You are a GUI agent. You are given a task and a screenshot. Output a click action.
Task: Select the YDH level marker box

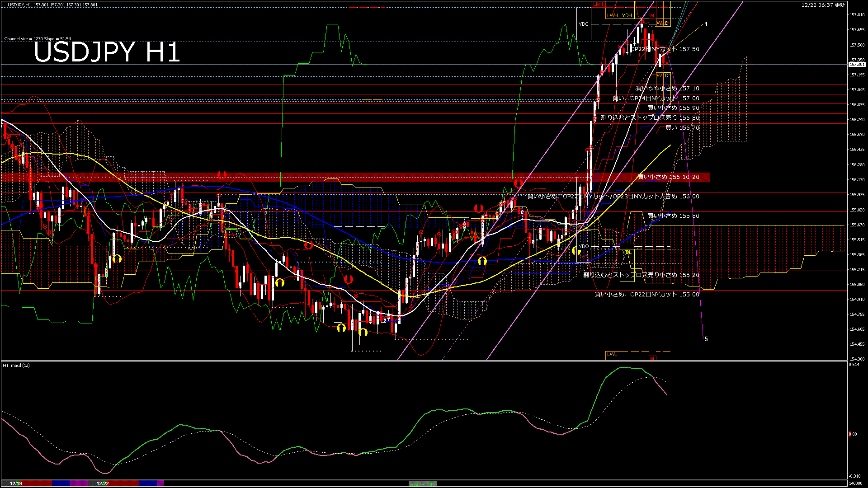(627, 15)
